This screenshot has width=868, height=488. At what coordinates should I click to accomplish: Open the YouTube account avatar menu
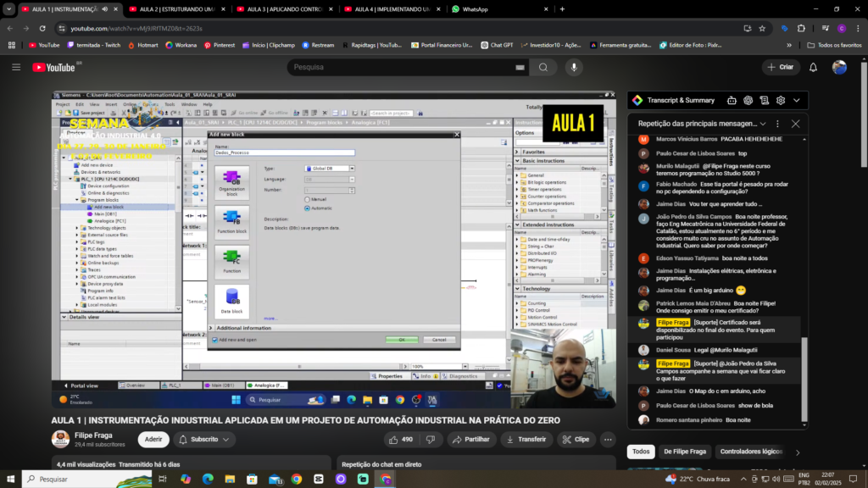[x=839, y=67]
